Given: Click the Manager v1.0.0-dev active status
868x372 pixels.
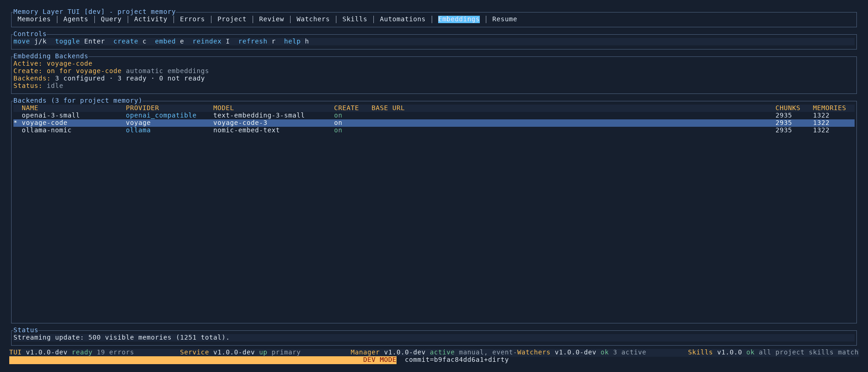Looking at the screenshot, I should (x=403, y=352).
